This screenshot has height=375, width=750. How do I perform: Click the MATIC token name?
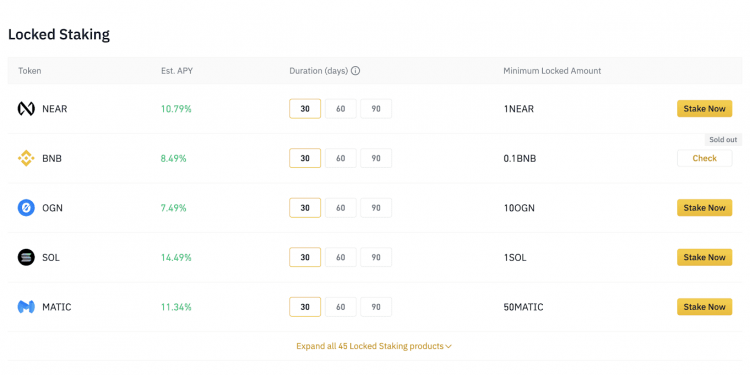coord(56,307)
